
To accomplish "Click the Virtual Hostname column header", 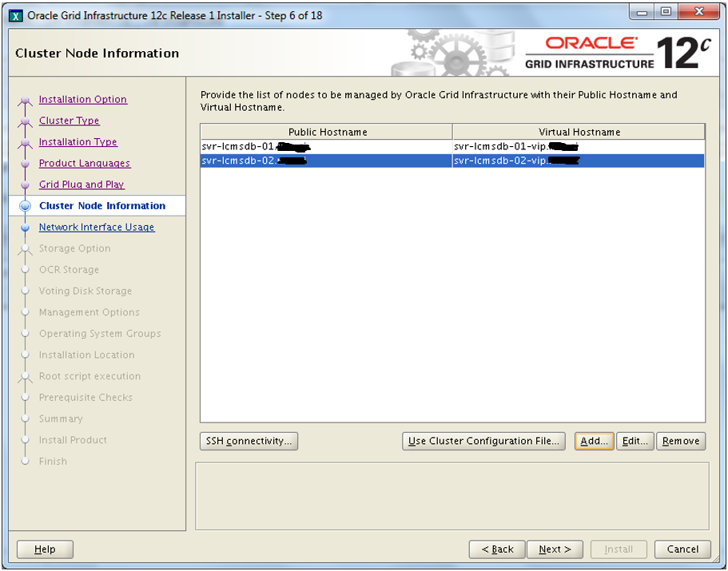I will 579,132.
